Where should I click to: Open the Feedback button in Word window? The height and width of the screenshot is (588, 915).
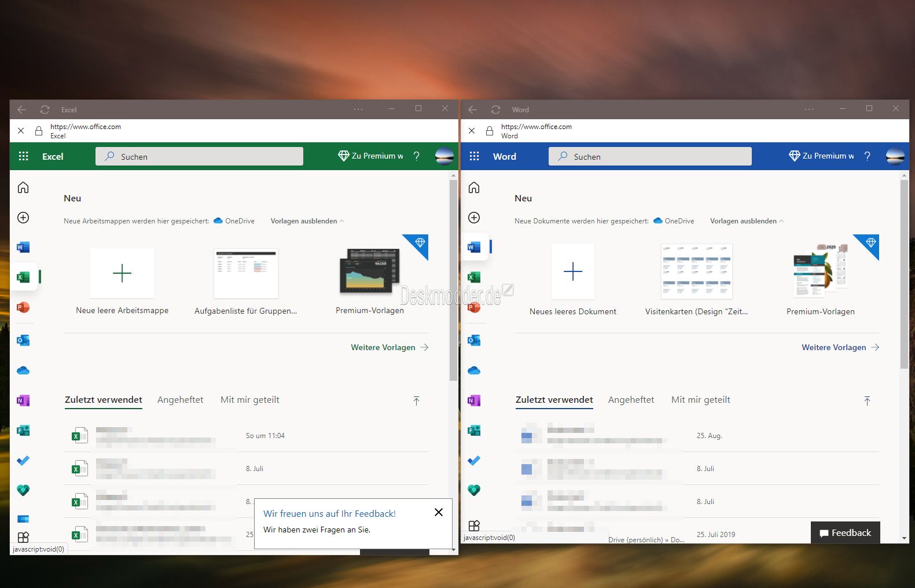click(846, 533)
